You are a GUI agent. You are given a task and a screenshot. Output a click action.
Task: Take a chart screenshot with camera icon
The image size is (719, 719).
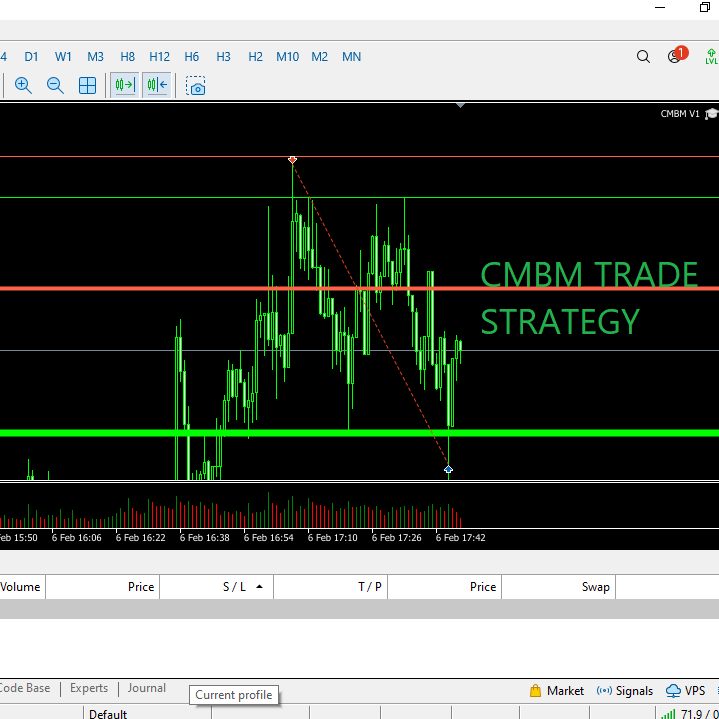[195, 86]
